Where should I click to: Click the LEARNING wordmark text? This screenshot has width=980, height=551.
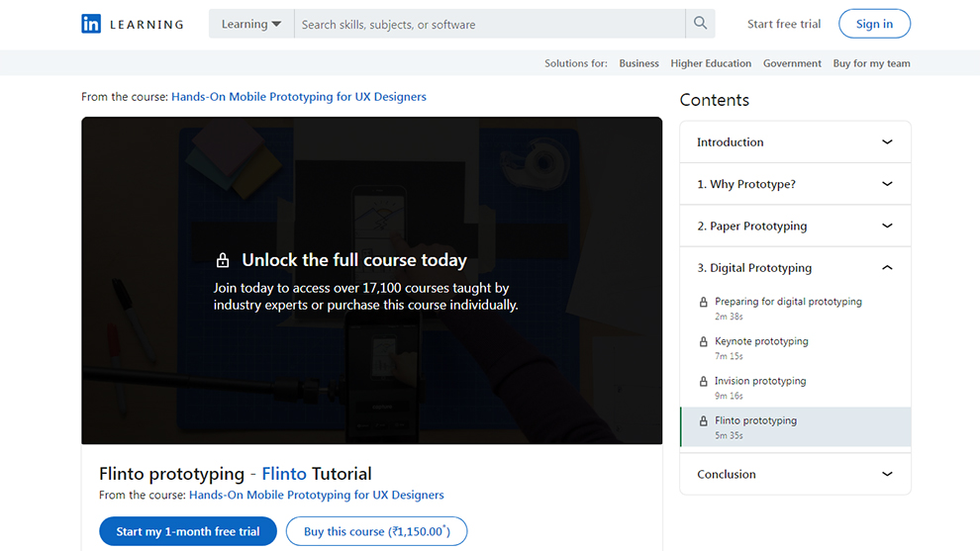[147, 25]
